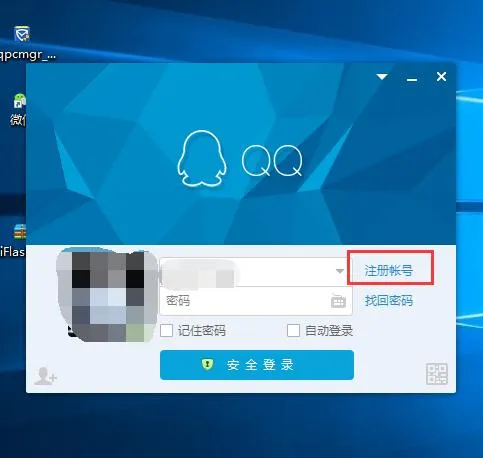Open the soft keyboard in the password field
The image size is (483, 458).
(338, 301)
